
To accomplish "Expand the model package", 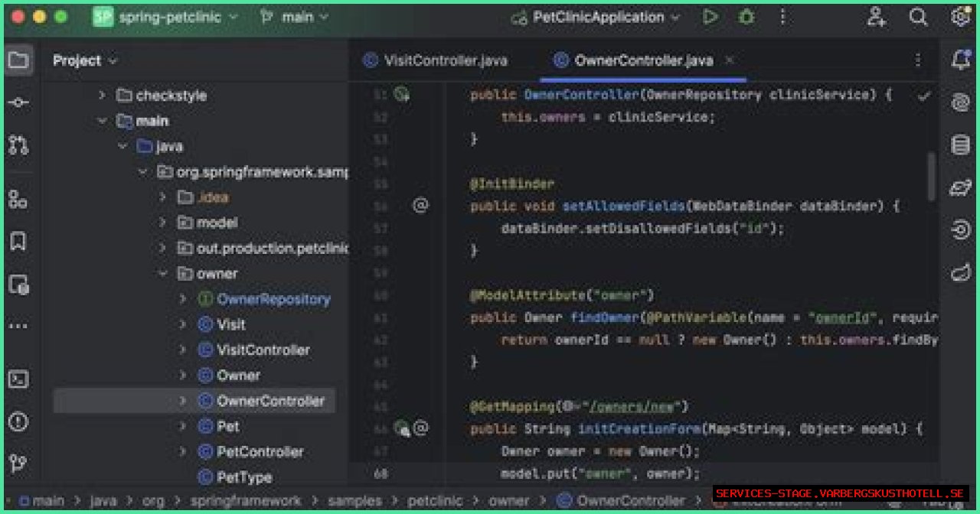I will point(162,223).
